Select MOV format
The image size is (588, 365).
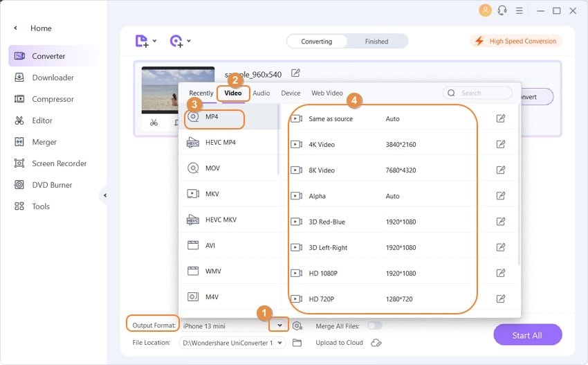229,168
